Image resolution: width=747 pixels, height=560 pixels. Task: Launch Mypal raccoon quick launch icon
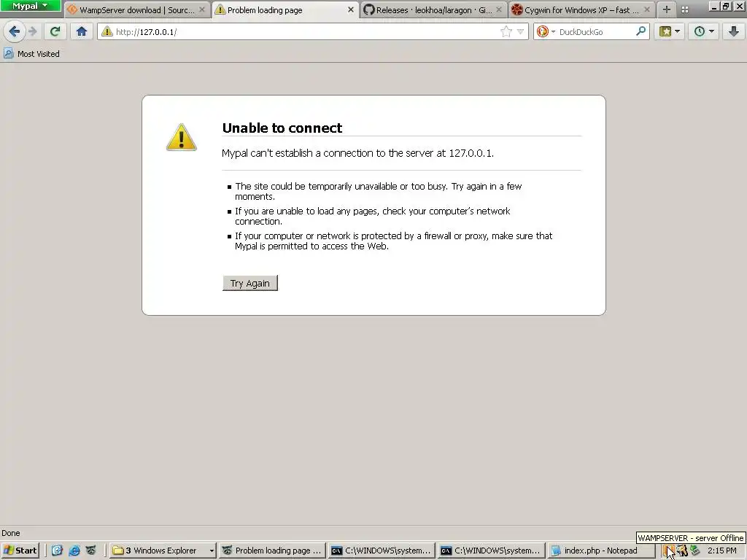pos(90,551)
